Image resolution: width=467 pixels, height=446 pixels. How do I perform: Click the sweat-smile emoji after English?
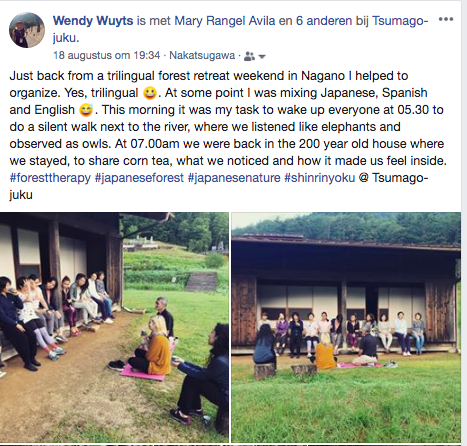click(86, 110)
